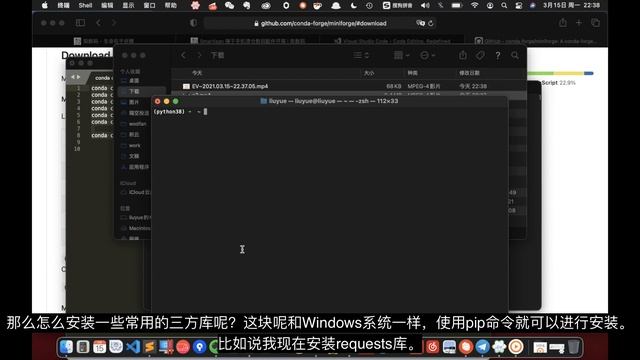Open Sogou Pinyin input method menu
The height and width of the screenshot is (360, 640).
397,5
